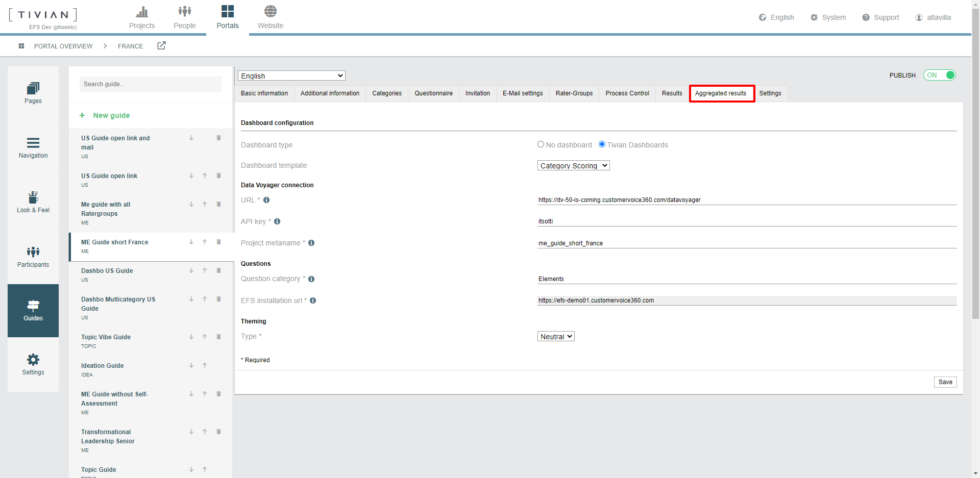Image resolution: width=980 pixels, height=478 pixels.
Task: Open the People section icon
Action: [185, 11]
